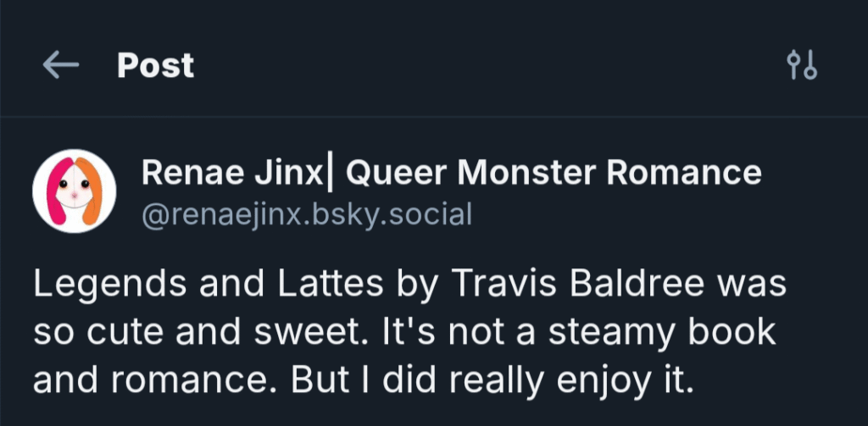Click "But I did really enjoy it." sentence
868x426 pixels.
[492, 380]
